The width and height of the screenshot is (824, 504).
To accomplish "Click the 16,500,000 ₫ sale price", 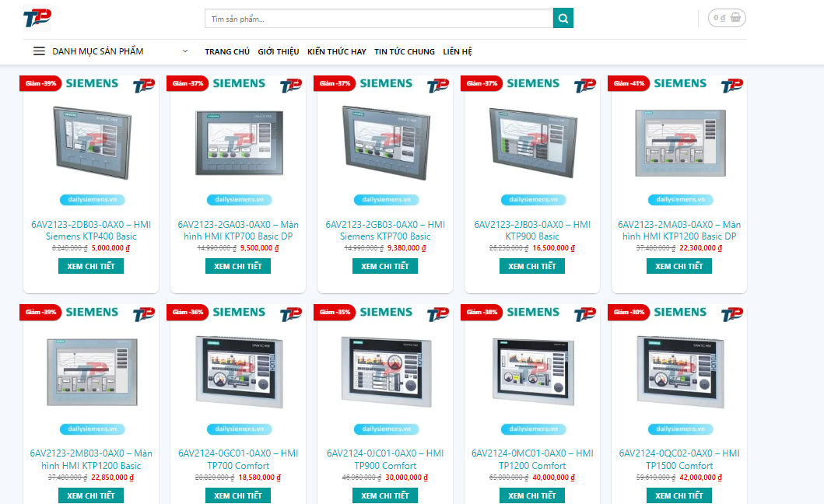I will click(x=554, y=248).
